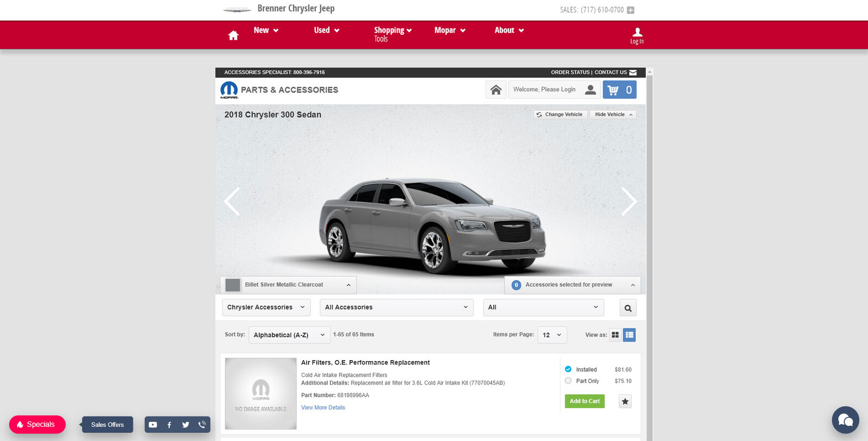Expand Accessories selected for preview panel

tap(572, 285)
